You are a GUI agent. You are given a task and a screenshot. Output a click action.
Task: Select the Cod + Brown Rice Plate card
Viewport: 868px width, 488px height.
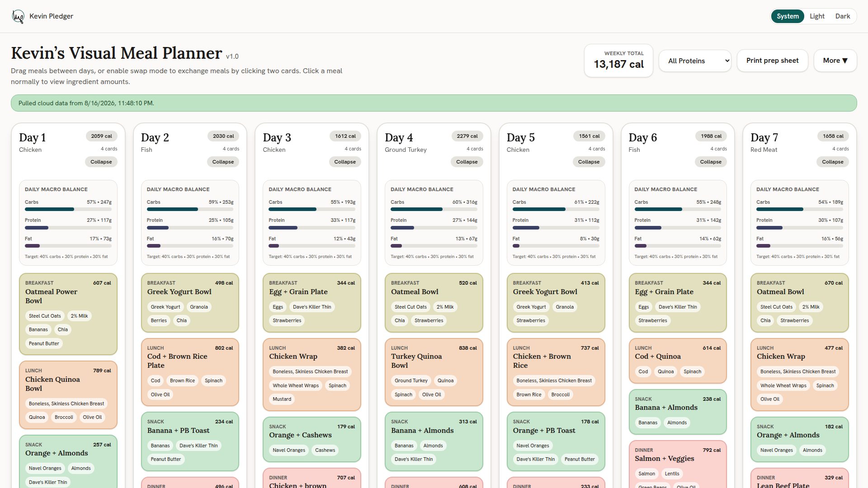190,372
